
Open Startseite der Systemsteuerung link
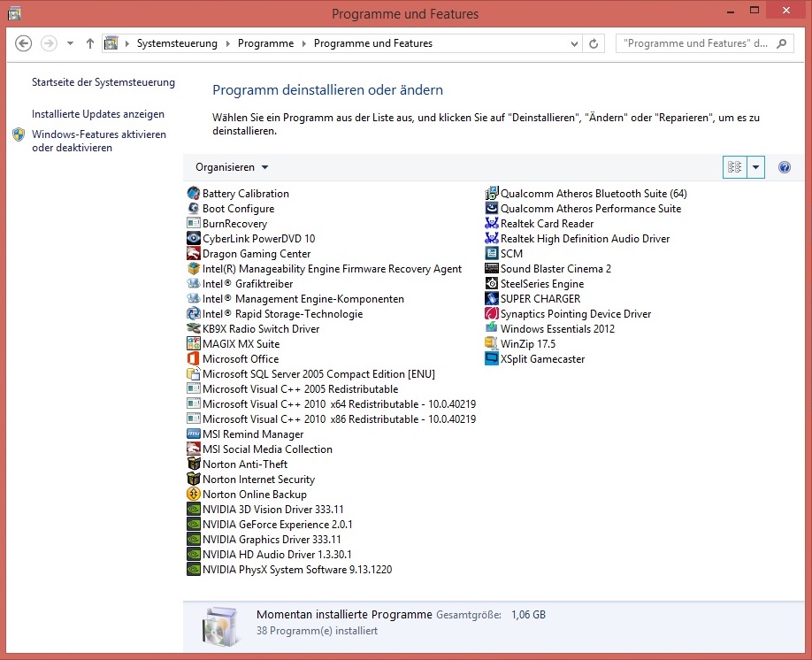(103, 82)
